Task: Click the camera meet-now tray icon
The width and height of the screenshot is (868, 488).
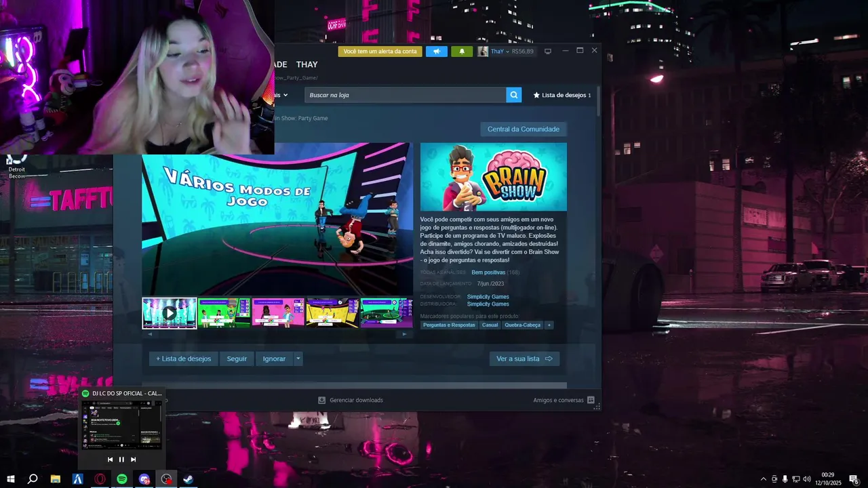Action: (774, 479)
